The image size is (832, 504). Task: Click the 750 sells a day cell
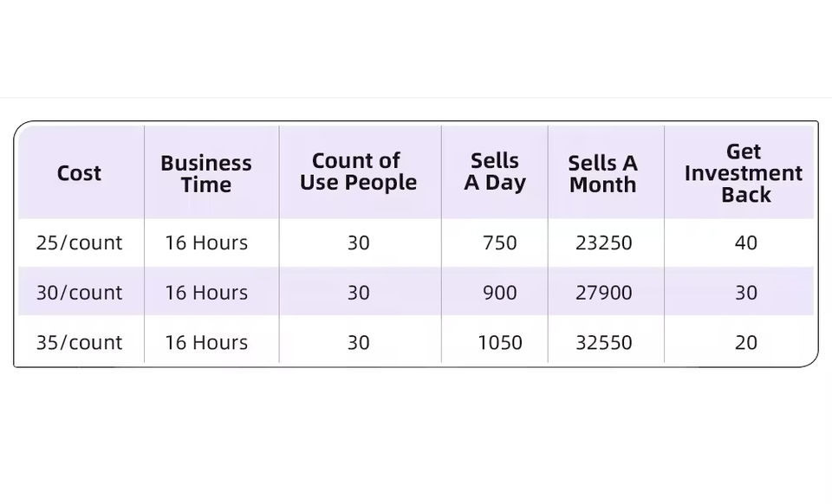point(499,243)
